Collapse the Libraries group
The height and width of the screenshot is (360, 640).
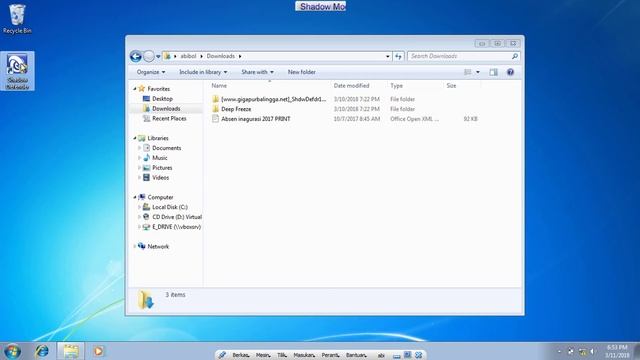(135, 138)
